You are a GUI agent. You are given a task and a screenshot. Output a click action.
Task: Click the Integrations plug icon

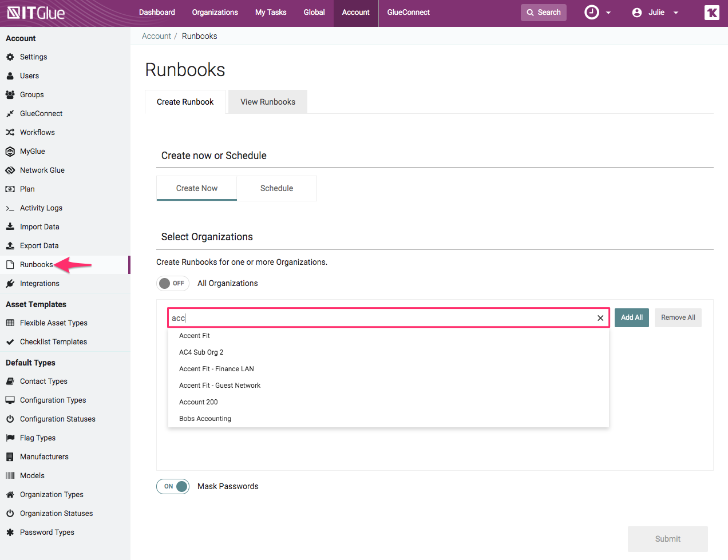coord(10,284)
